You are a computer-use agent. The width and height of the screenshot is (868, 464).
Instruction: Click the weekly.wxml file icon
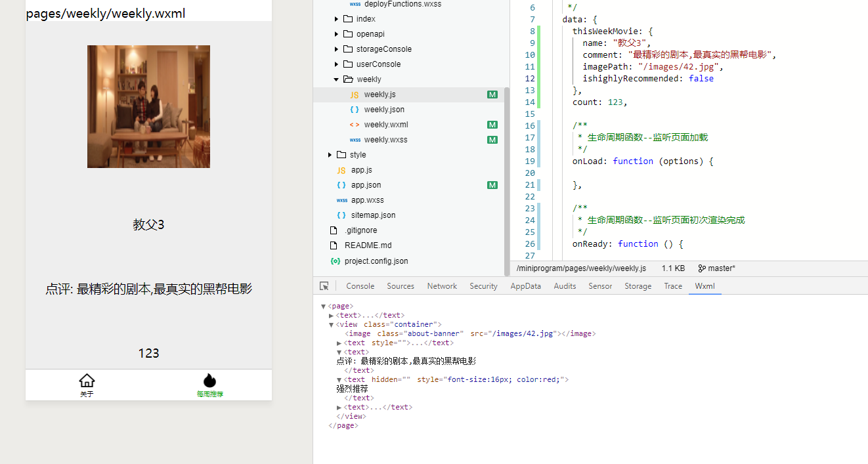click(355, 125)
